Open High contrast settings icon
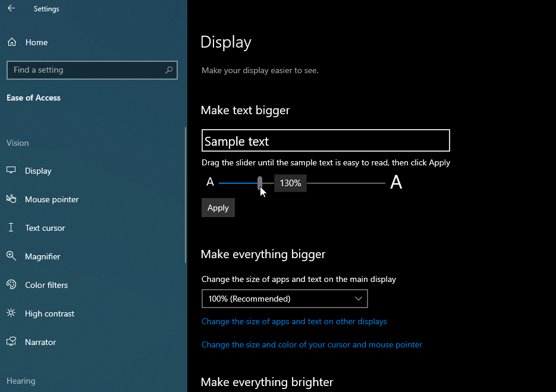 (12, 313)
